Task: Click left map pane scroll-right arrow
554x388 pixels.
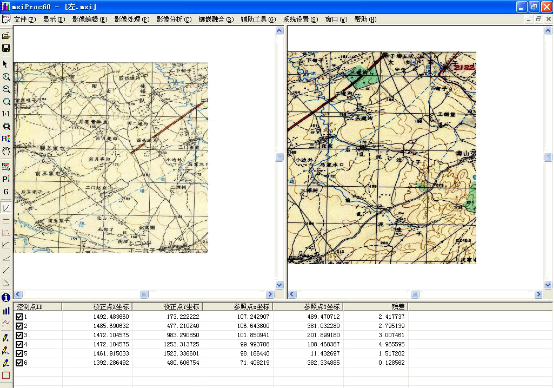Action: point(270,294)
